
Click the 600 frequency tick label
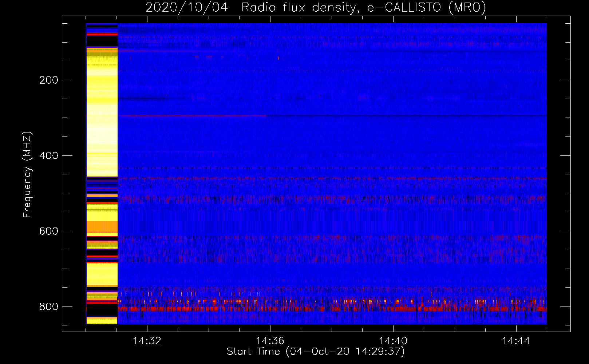[x=49, y=232]
